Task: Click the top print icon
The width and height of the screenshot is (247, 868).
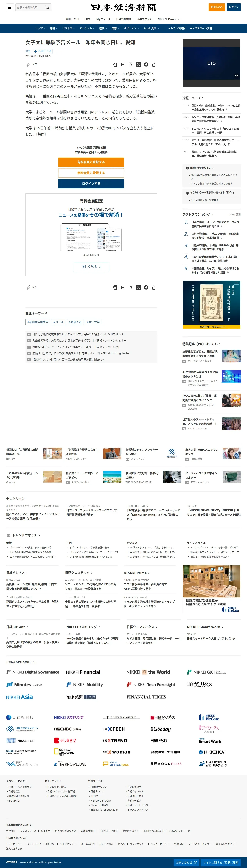Action: point(115,64)
